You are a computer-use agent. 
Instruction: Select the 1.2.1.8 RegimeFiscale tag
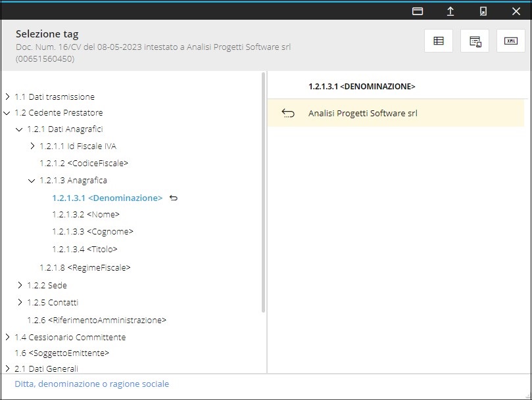85,267
